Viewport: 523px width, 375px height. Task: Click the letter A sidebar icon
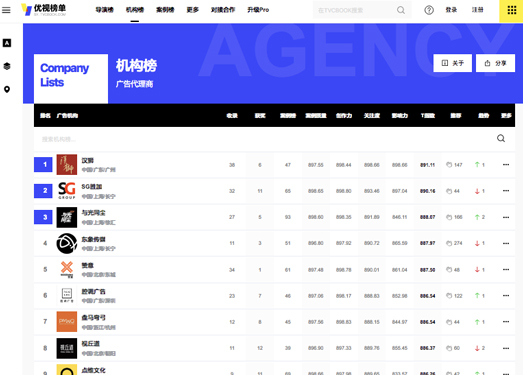(x=7, y=43)
